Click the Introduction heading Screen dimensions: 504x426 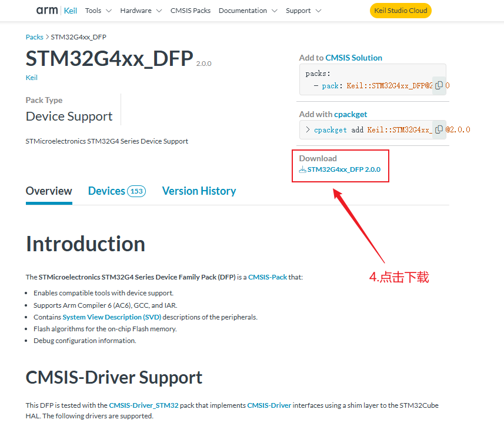[85, 244]
